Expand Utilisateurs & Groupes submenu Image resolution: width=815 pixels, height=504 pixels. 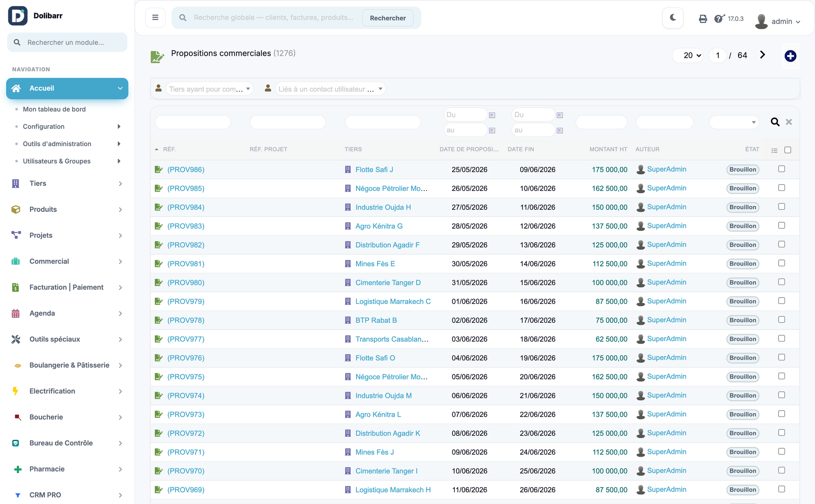[119, 161]
